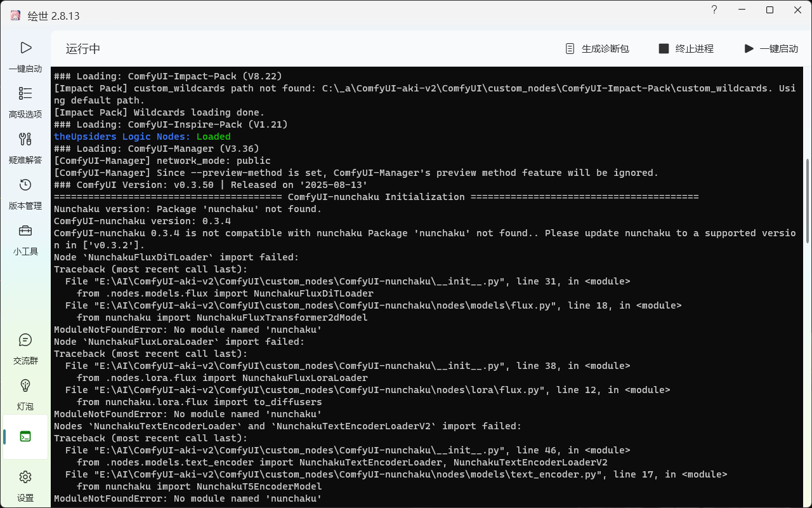Viewport: 812px width, 508px height.
Task: Click "Node `NunchakuFluxLoraLoader` import failed:" line
Action: pyautogui.click(x=179, y=342)
